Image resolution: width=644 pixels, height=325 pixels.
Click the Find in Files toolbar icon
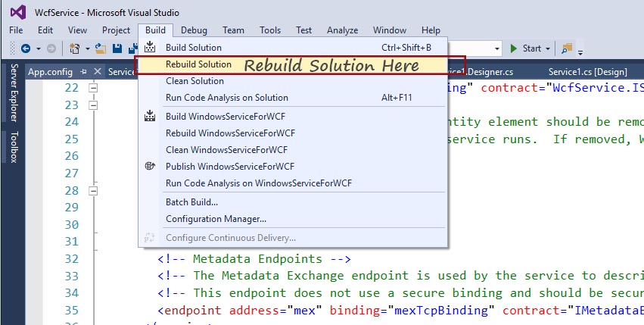click(x=567, y=48)
